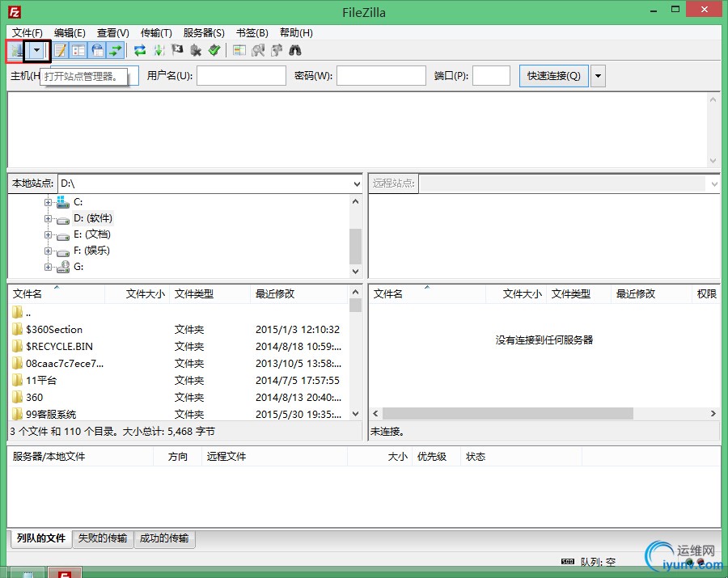Select the 08caac7c7ece7... folder row
The width and height of the screenshot is (728, 578).
click(178, 363)
